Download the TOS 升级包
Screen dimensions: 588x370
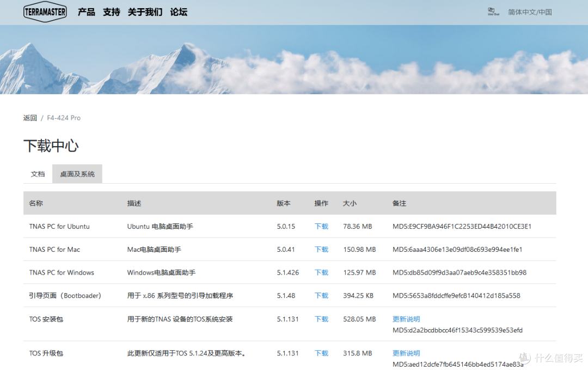pyautogui.click(x=321, y=353)
